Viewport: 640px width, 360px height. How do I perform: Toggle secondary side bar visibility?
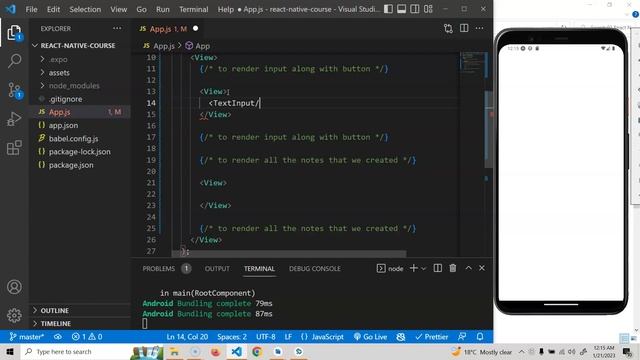(x=415, y=9)
